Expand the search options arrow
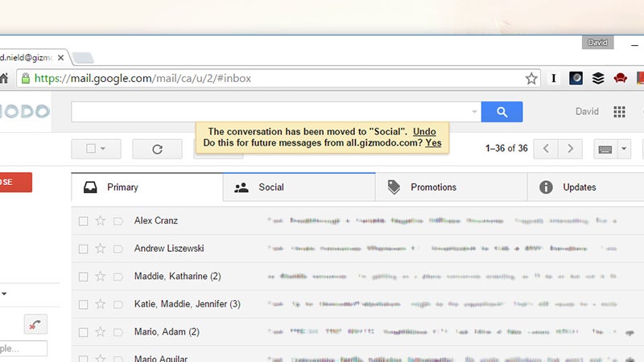644x362 pixels. [474, 112]
